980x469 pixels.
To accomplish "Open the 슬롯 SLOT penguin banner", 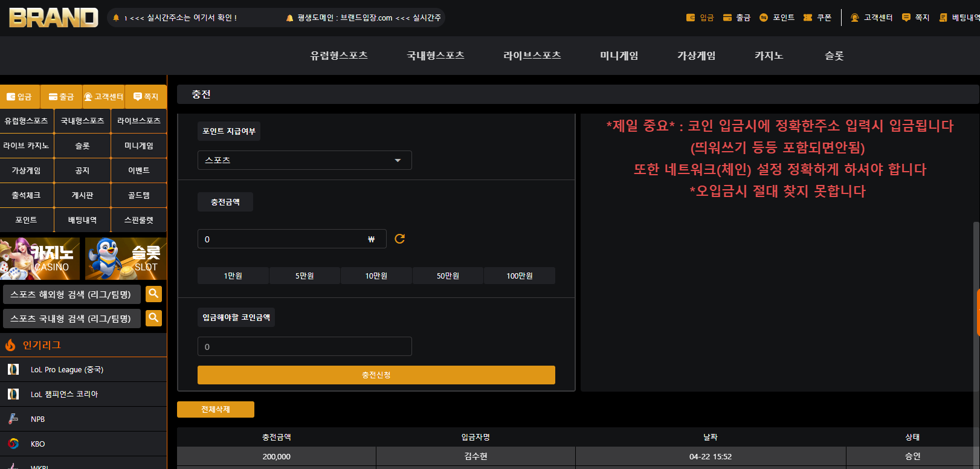I will (x=126, y=259).
